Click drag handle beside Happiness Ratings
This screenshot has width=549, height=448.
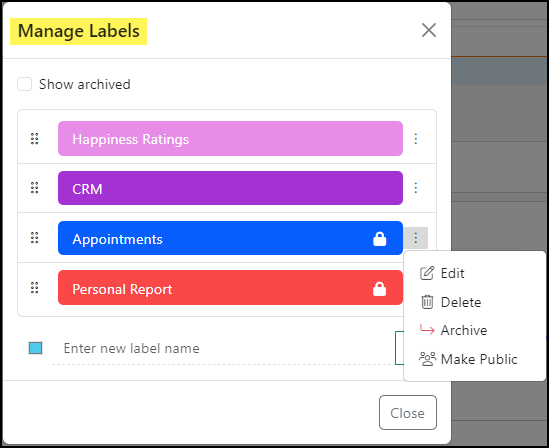[x=34, y=139]
